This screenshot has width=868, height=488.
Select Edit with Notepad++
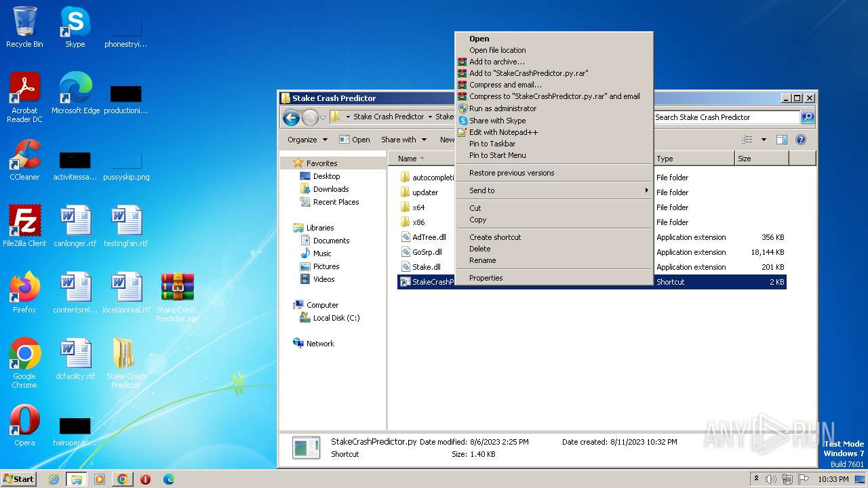pyautogui.click(x=553, y=132)
